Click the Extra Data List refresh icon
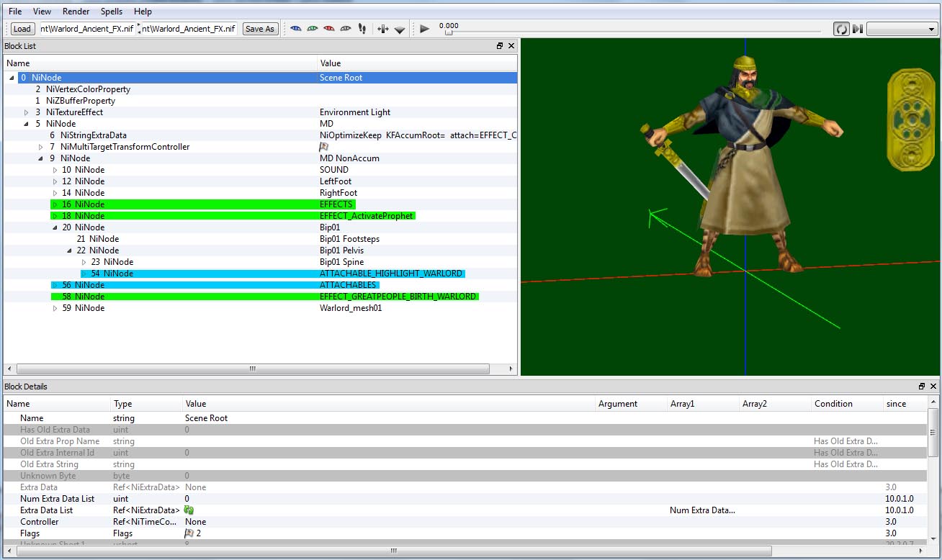This screenshot has width=942, height=560. [189, 510]
